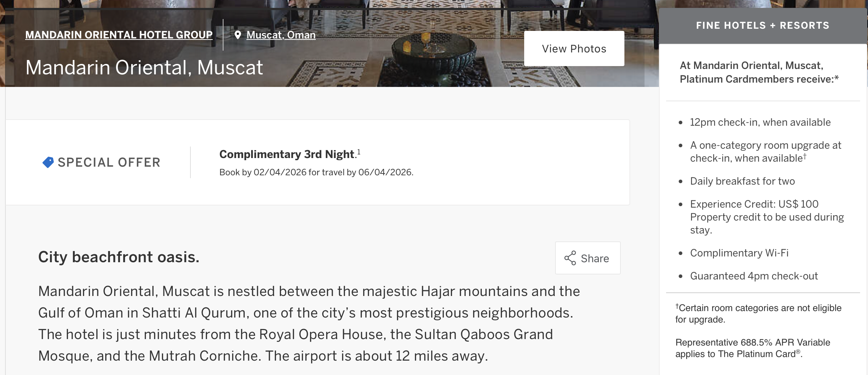
Task: Open the Muscat, Oman location link
Action: coord(280,34)
